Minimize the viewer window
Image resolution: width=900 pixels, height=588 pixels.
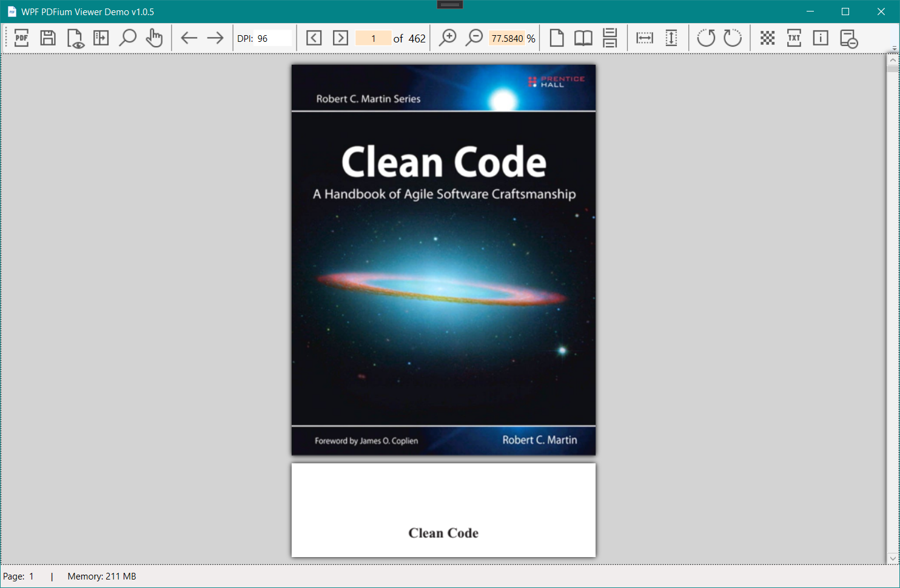[x=810, y=12]
